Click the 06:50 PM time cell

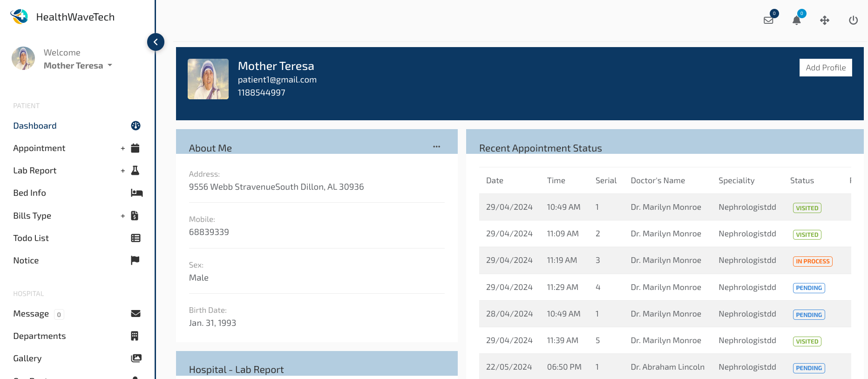click(x=564, y=367)
